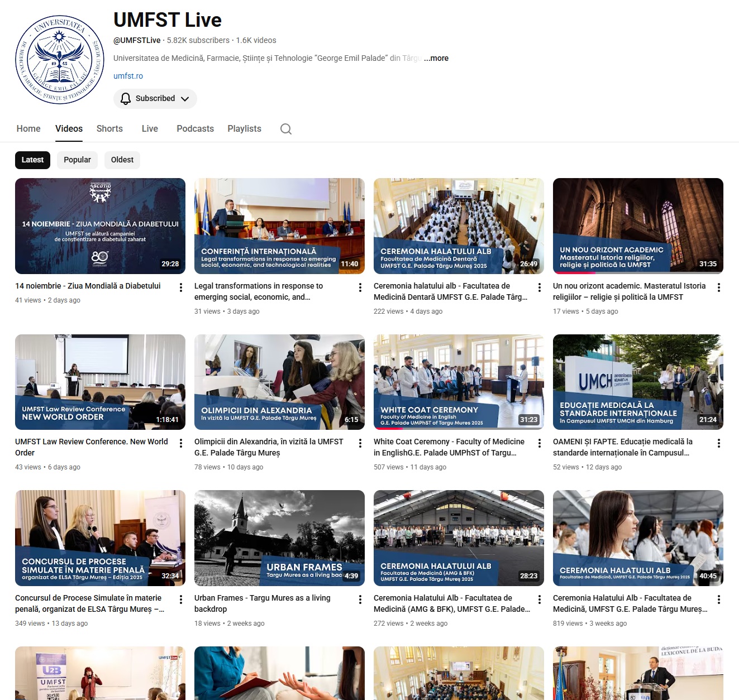This screenshot has height=700, width=739.
Task: Open more actions for White Coat Ceremony video
Action: (x=539, y=443)
